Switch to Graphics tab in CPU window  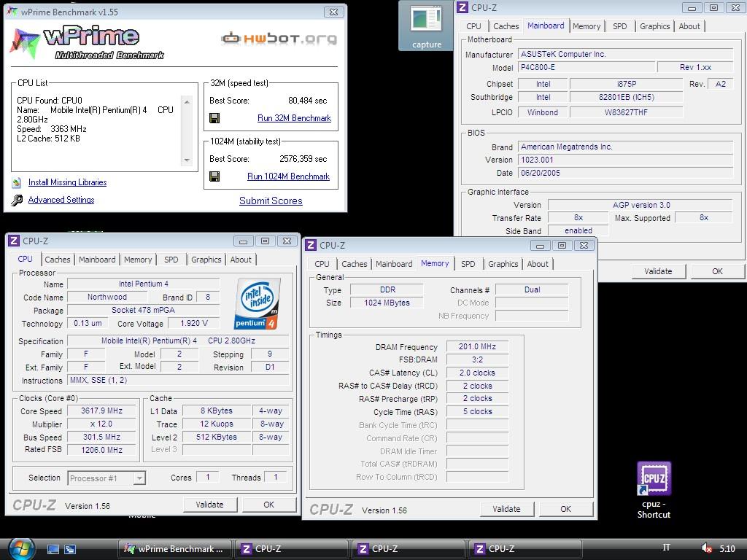point(206,260)
